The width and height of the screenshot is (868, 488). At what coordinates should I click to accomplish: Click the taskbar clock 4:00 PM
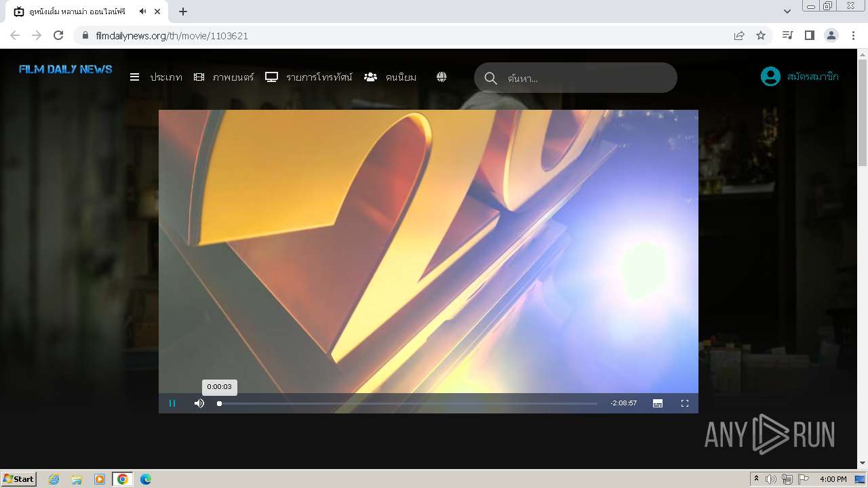[833, 479]
